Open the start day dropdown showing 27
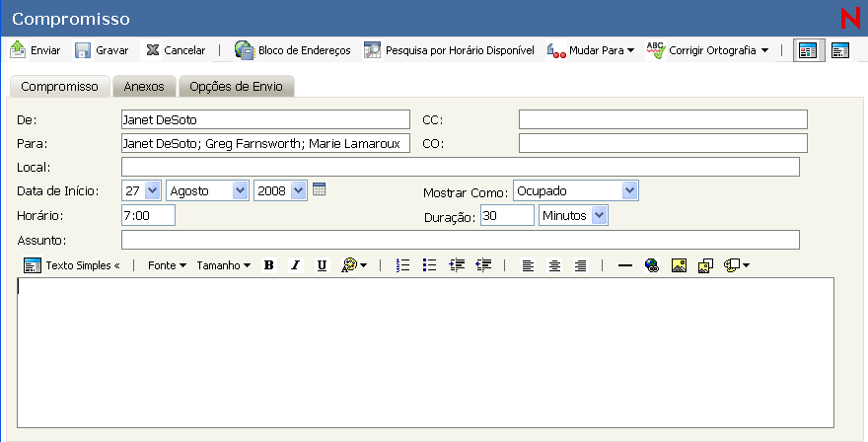The width and height of the screenshot is (868, 442). (142, 190)
